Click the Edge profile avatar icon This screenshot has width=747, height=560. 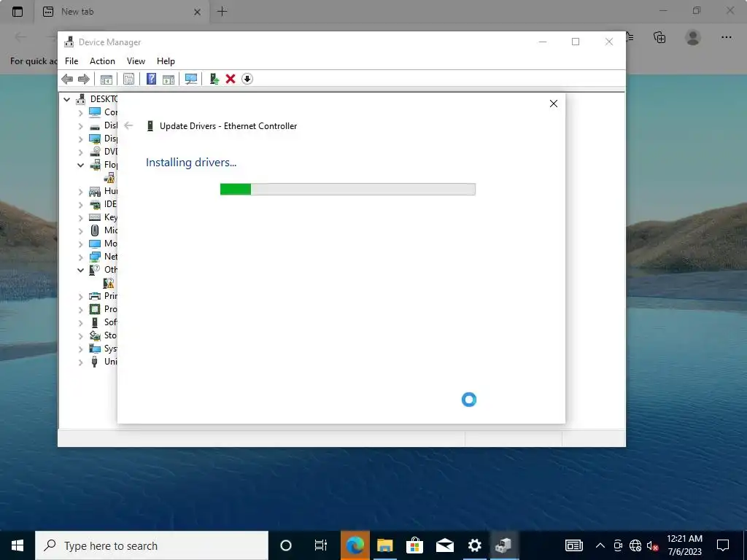point(693,37)
